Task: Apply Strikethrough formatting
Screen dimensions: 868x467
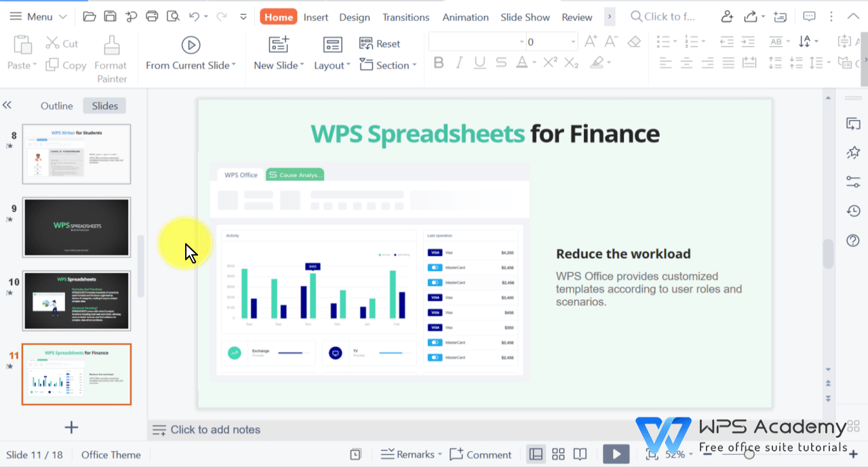Action: click(501, 63)
